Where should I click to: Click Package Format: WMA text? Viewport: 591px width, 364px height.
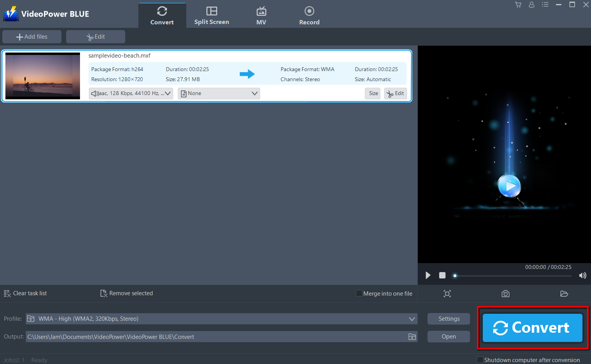307,69
